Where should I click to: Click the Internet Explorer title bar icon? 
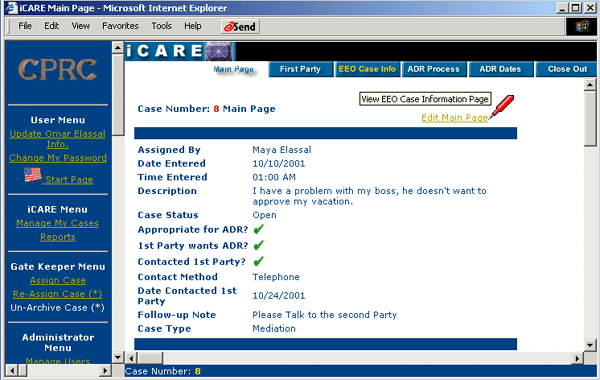point(11,8)
